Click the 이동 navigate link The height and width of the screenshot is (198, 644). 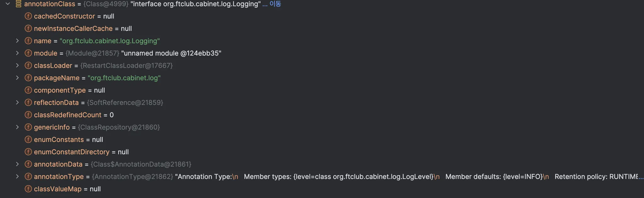275,4
